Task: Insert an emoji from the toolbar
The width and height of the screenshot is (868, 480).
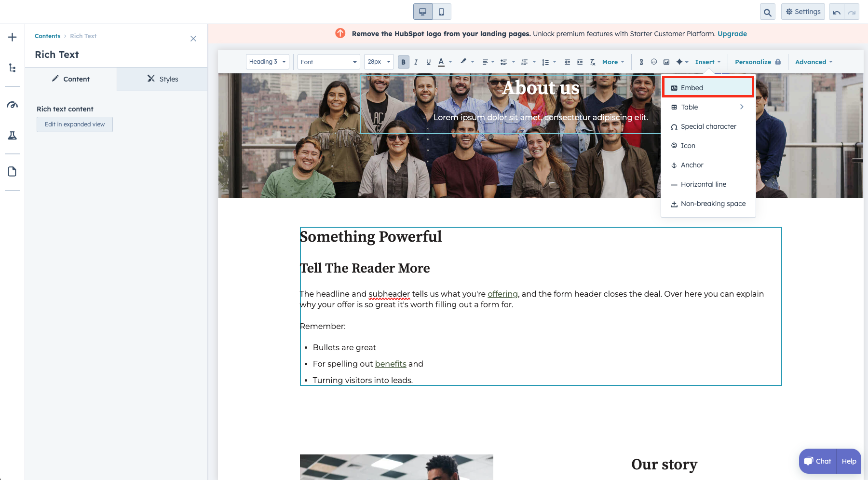Action: point(654,62)
